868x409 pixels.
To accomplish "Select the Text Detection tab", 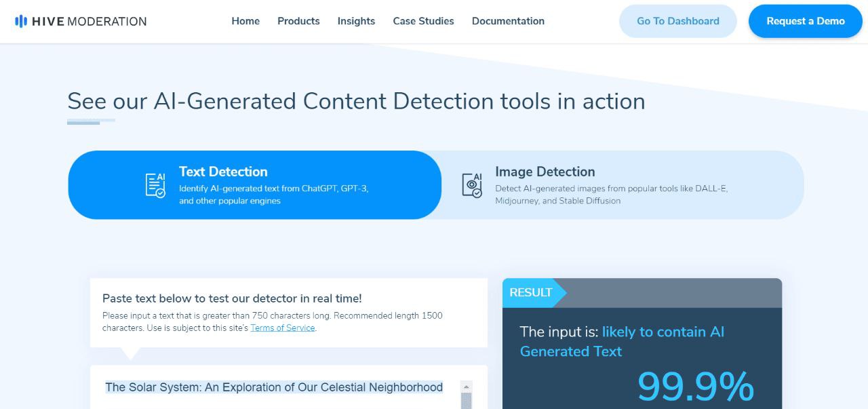I will [x=255, y=184].
